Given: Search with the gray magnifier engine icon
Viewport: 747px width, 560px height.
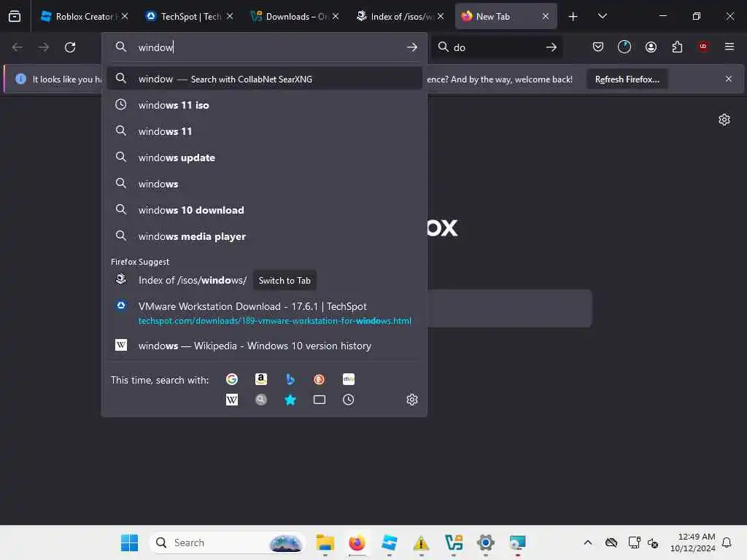Looking at the screenshot, I should tap(260, 400).
